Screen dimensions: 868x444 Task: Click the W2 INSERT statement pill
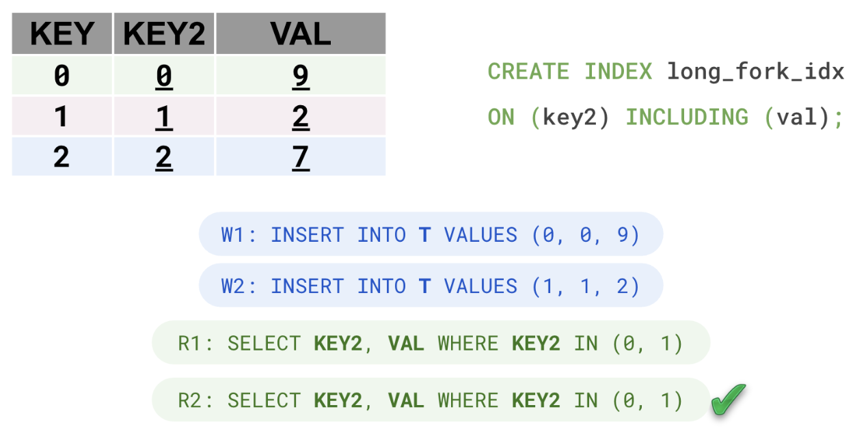coord(431,286)
